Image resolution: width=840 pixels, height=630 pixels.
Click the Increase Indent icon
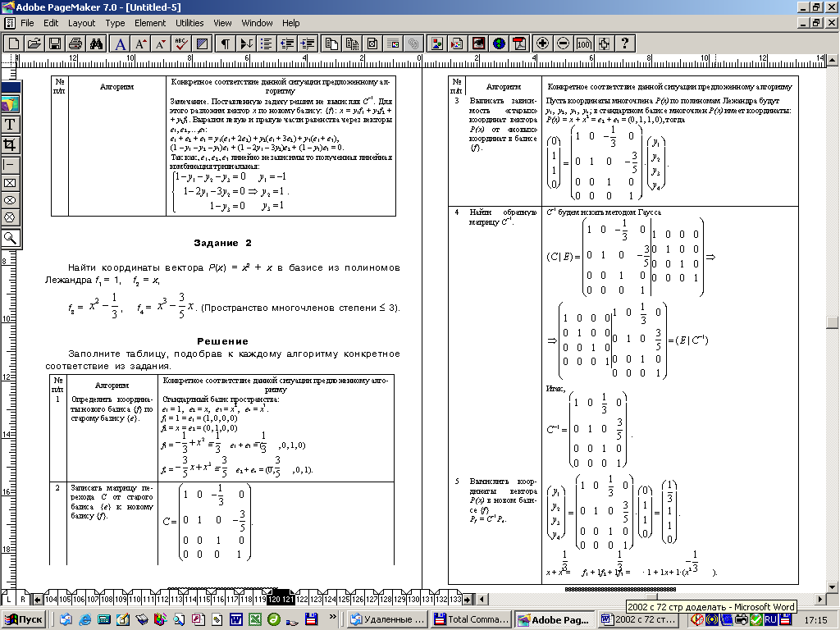point(308,43)
